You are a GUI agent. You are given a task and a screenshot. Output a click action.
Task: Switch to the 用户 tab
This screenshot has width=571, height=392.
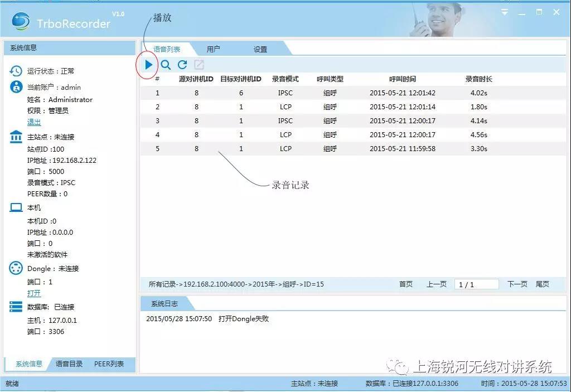click(x=213, y=49)
